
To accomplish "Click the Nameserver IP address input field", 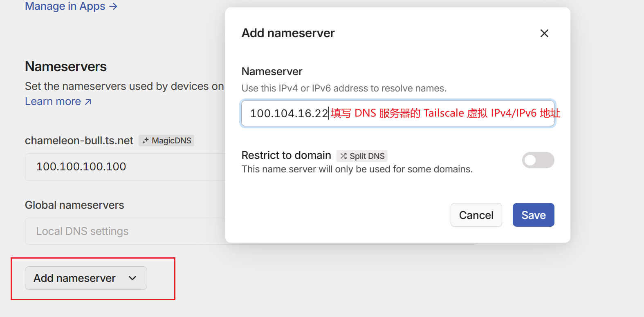I will [x=398, y=113].
